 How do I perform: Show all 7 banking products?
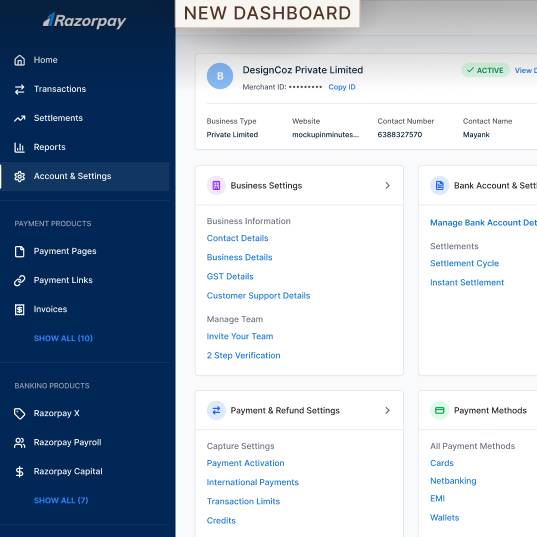pyautogui.click(x=61, y=501)
